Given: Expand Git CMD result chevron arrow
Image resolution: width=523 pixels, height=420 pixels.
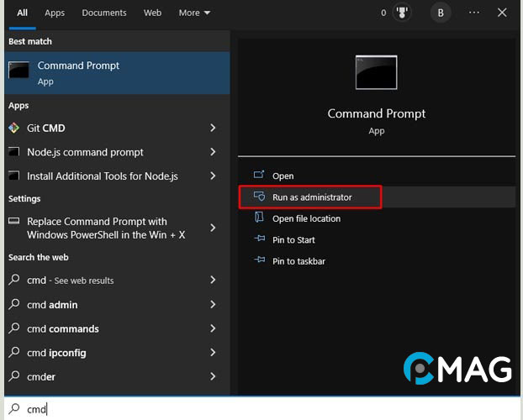Looking at the screenshot, I should pos(213,129).
